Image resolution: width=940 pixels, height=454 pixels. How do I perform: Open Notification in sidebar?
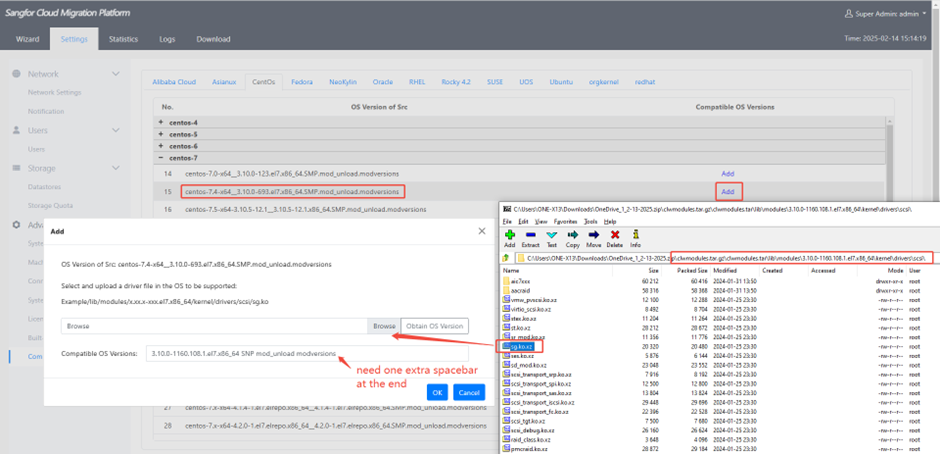46,112
